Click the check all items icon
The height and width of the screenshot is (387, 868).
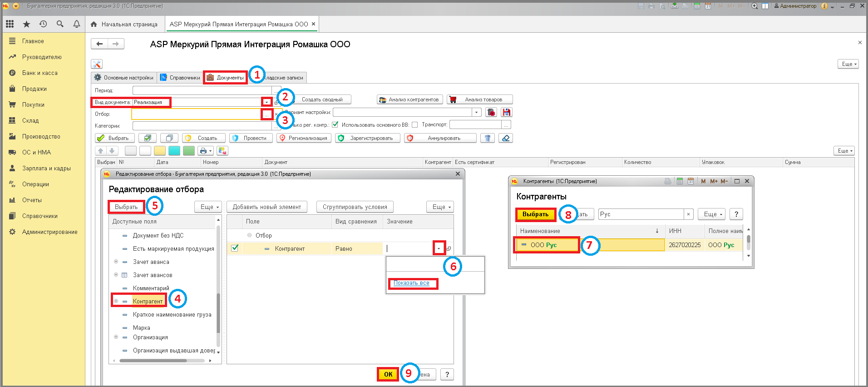click(148, 138)
